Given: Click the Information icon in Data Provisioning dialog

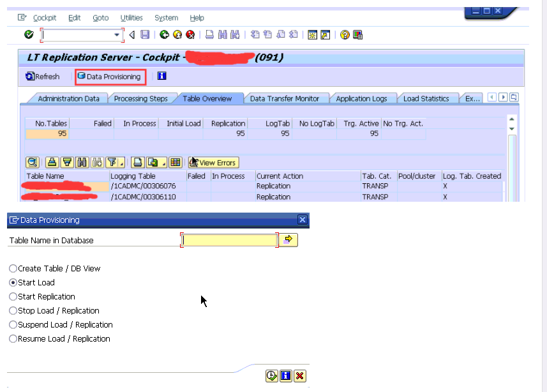Looking at the screenshot, I should (x=285, y=375).
